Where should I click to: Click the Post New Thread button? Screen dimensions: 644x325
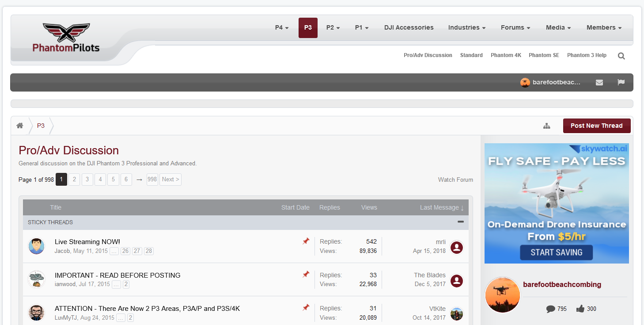pyautogui.click(x=597, y=126)
